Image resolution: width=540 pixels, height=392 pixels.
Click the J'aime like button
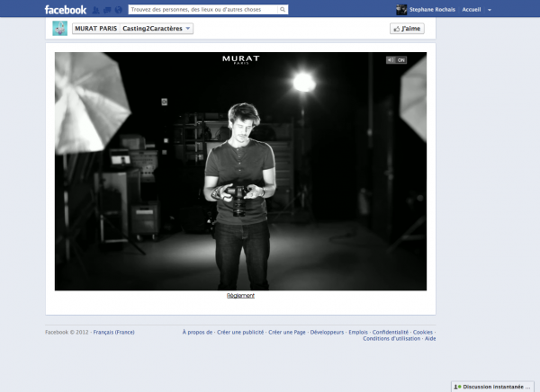pyautogui.click(x=407, y=29)
